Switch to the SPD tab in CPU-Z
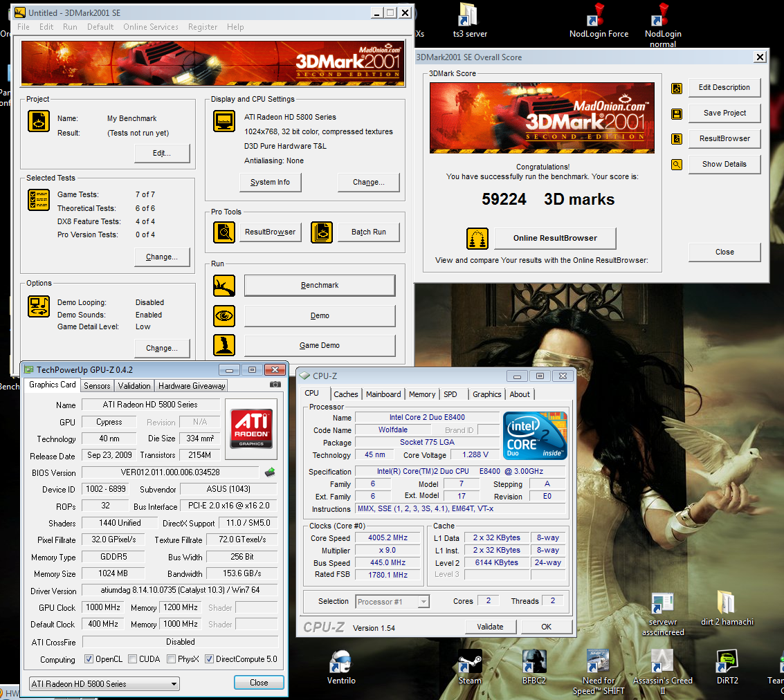 click(450, 394)
